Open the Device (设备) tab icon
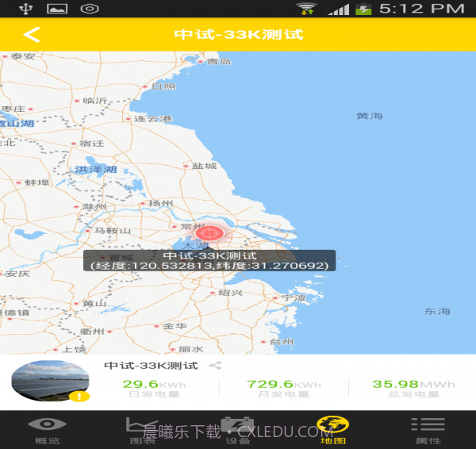The height and width of the screenshot is (449, 476). click(x=237, y=428)
